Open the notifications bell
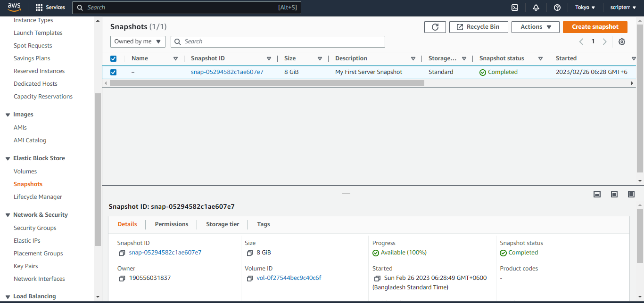The image size is (644, 303). 536,8
